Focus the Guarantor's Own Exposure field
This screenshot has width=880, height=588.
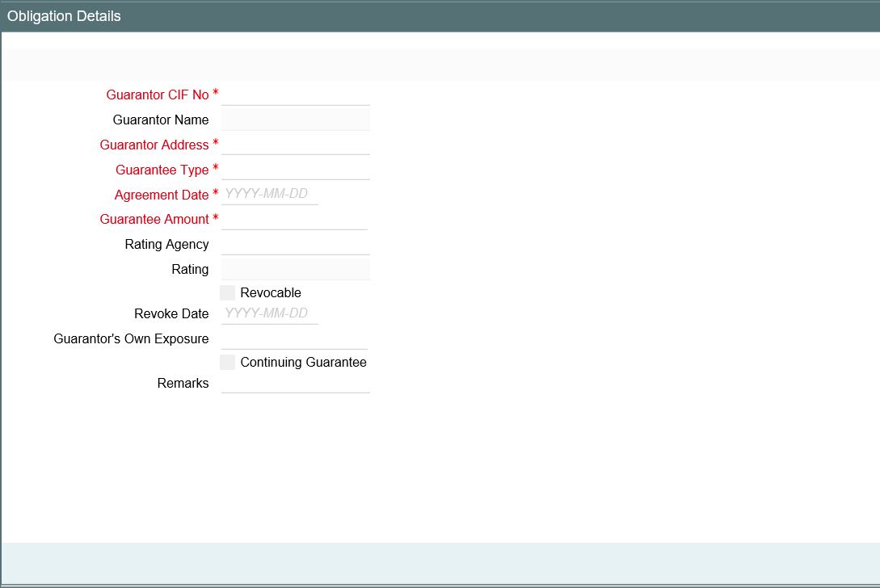click(x=294, y=338)
